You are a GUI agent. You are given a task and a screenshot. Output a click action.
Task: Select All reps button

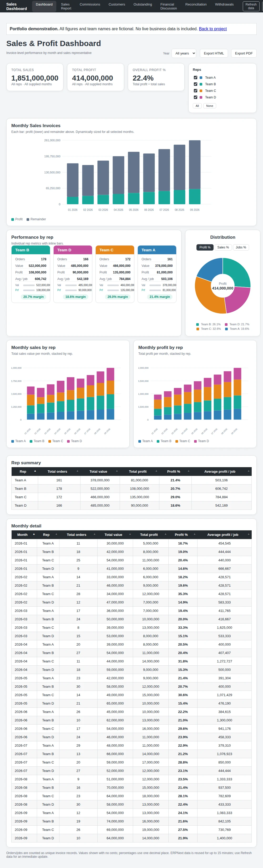click(197, 106)
